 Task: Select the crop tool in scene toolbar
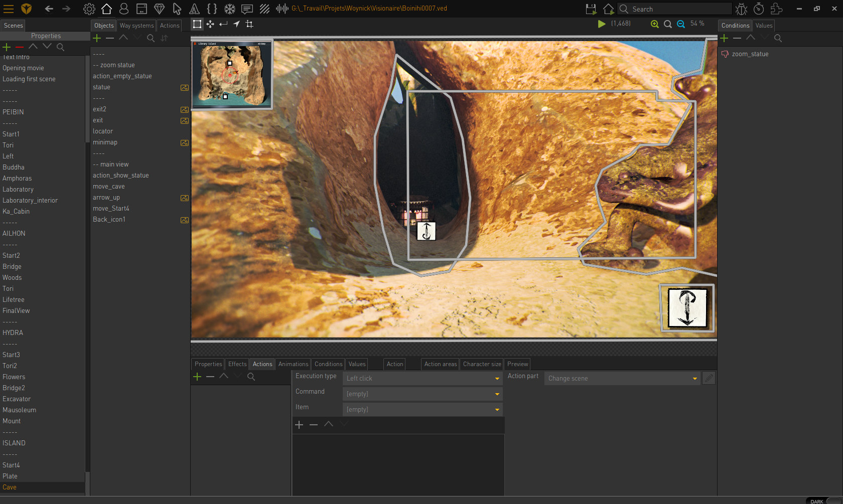click(249, 24)
